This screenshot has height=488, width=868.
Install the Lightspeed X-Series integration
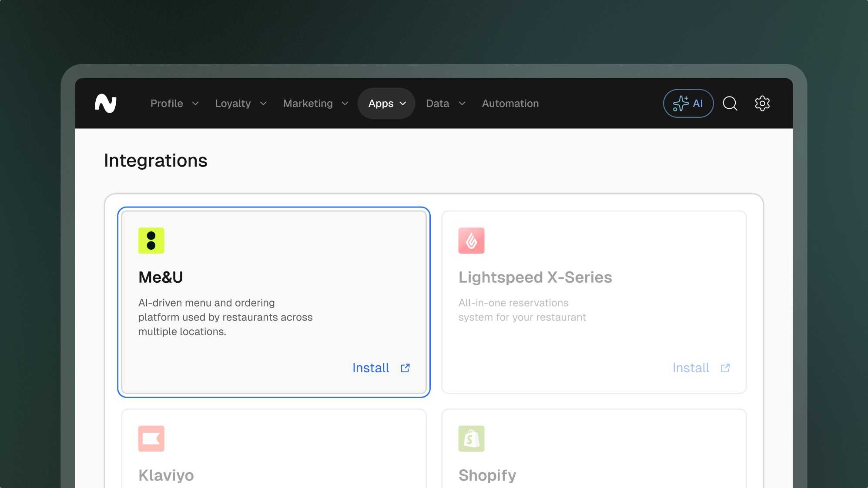[x=690, y=368]
